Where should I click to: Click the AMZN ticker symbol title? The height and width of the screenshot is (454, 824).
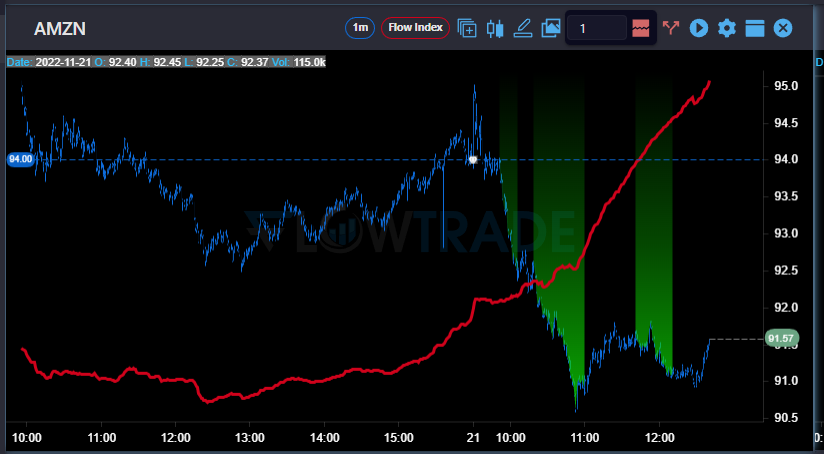(60, 29)
